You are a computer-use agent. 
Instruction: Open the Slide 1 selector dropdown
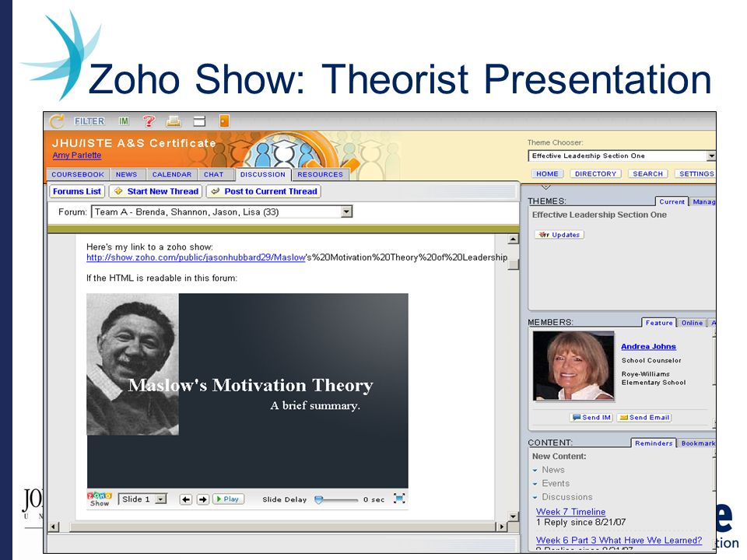click(x=142, y=499)
